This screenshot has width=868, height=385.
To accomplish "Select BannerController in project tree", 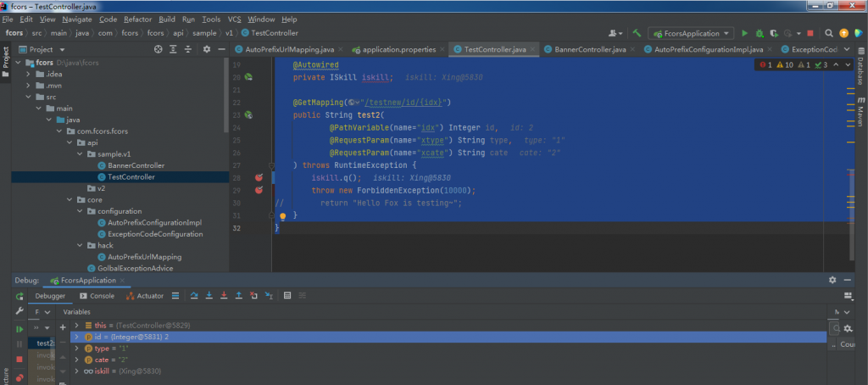I will (x=136, y=165).
